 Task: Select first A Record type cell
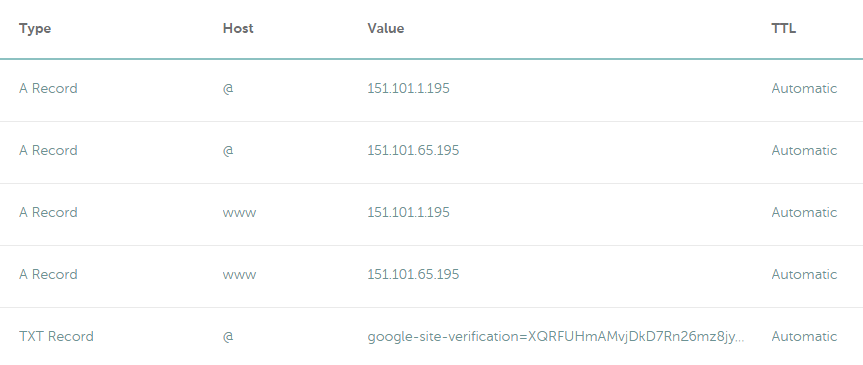point(48,89)
